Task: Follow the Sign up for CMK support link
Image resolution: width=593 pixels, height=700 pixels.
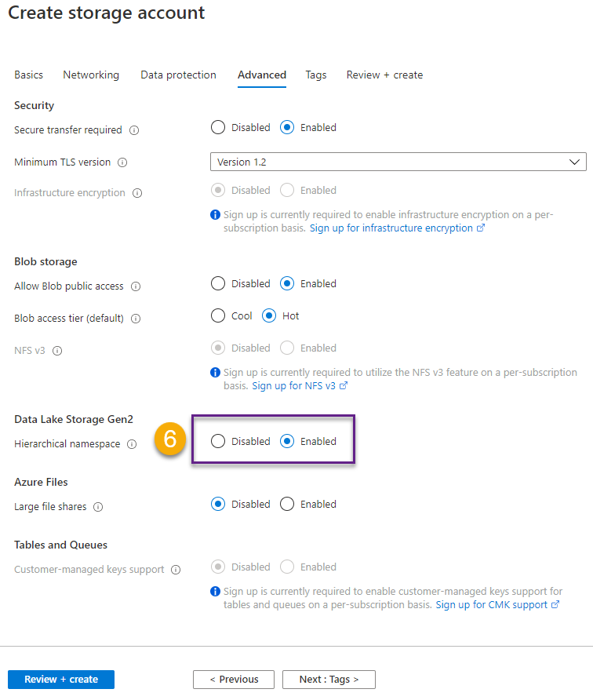Action: pyautogui.click(x=492, y=604)
